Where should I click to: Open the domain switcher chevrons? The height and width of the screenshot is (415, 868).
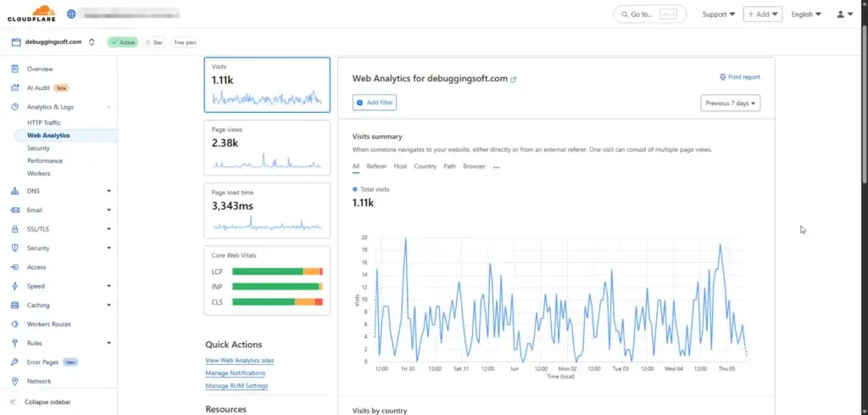(92, 42)
